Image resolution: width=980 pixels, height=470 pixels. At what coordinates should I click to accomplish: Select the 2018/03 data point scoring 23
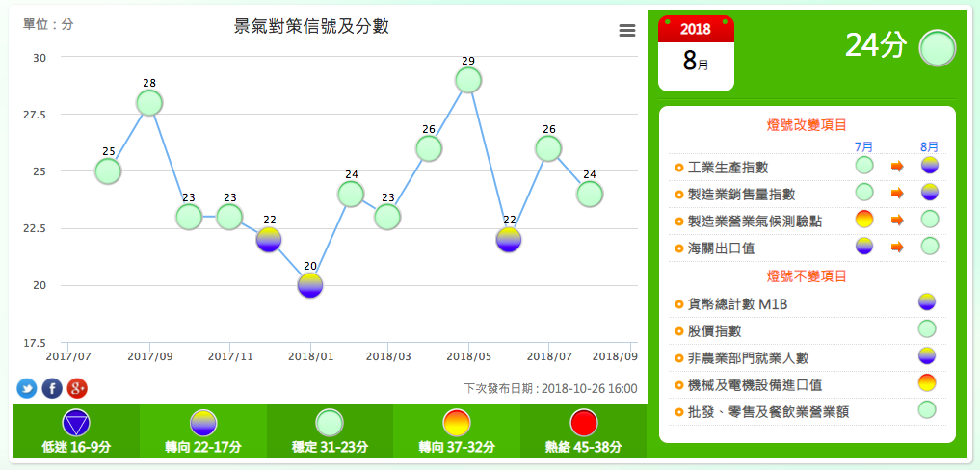tap(387, 217)
